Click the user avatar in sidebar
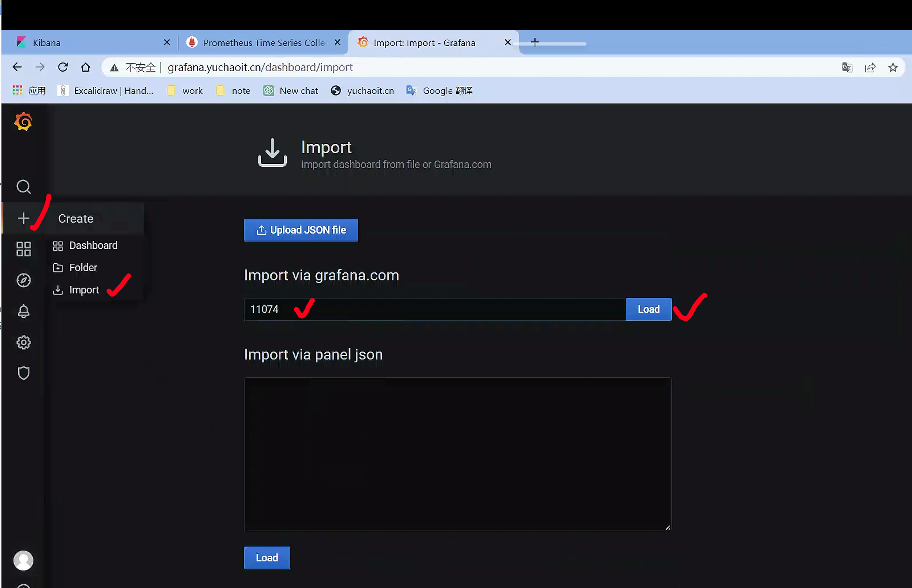This screenshot has width=912, height=588. [23, 560]
